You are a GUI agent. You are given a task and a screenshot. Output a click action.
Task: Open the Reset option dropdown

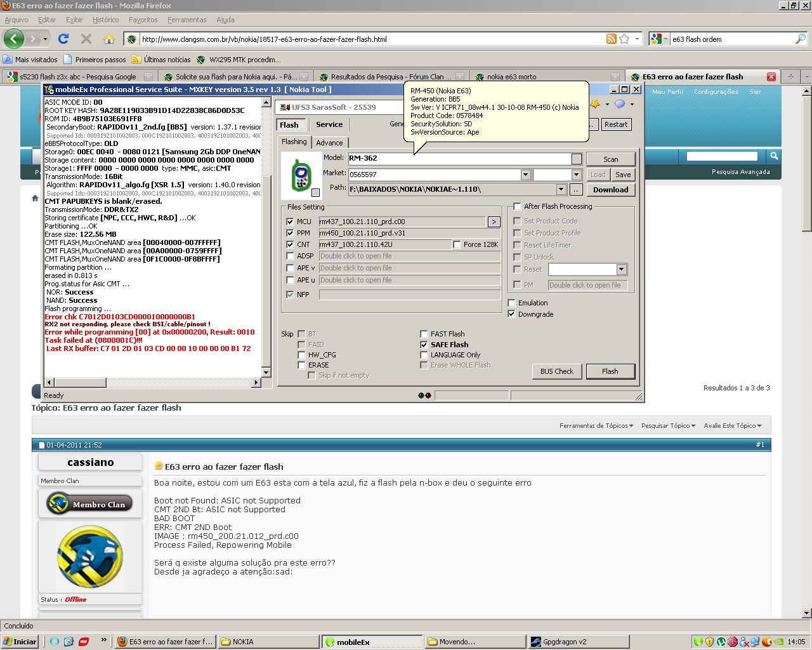pyautogui.click(x=622, y=269)
